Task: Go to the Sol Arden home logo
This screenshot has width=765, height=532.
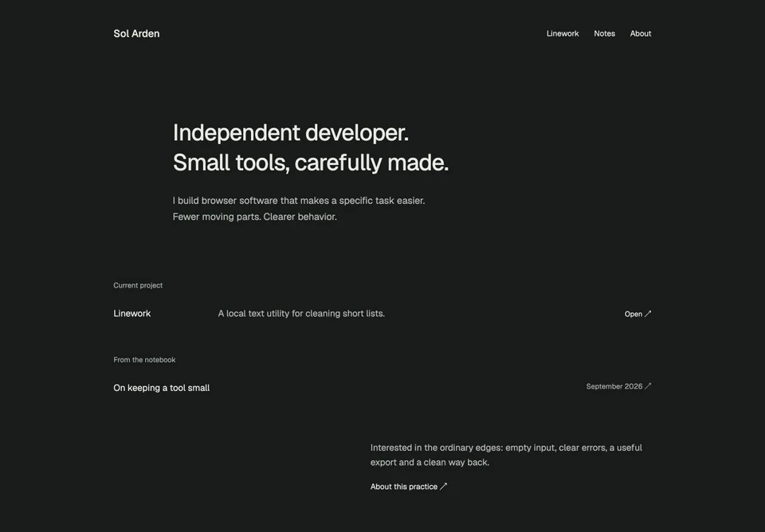Action: [136, 33]
